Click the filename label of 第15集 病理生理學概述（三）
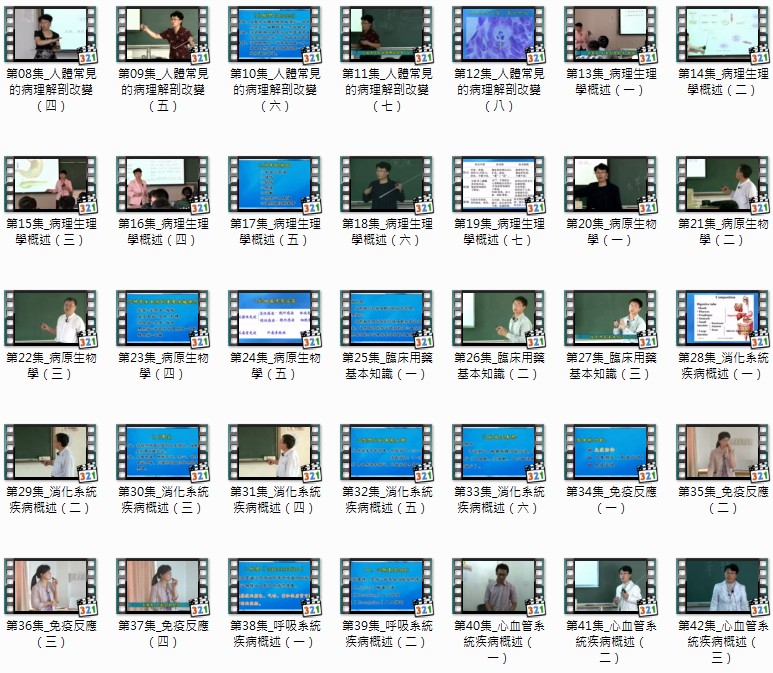 pyautogui.click(x=51, y=232)
